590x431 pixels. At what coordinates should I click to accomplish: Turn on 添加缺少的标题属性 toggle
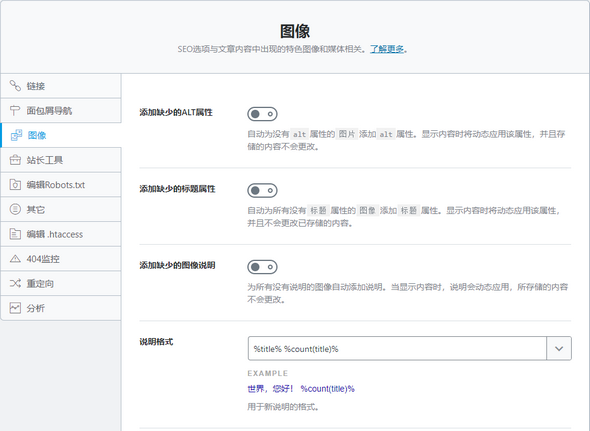(262, 190)
